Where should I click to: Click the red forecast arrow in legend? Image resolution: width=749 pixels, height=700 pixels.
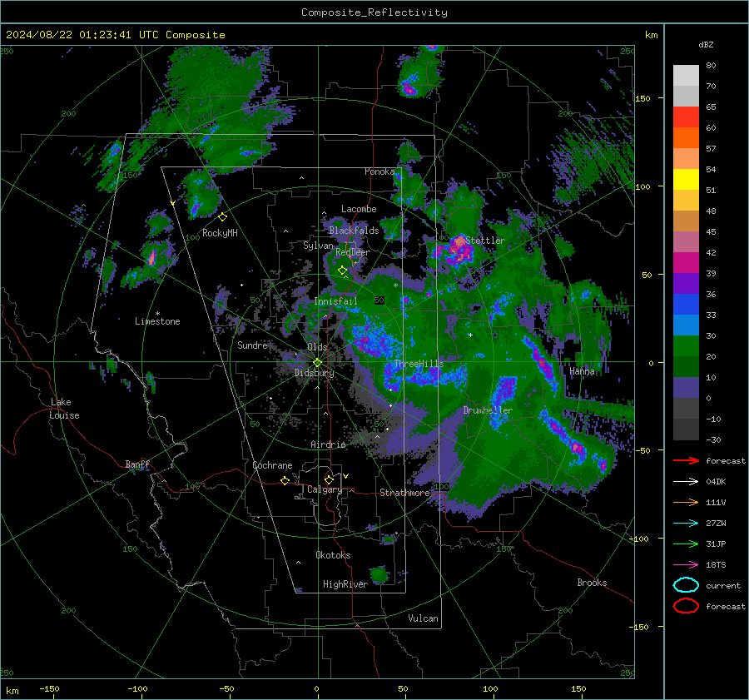click(x=686, y=460)
